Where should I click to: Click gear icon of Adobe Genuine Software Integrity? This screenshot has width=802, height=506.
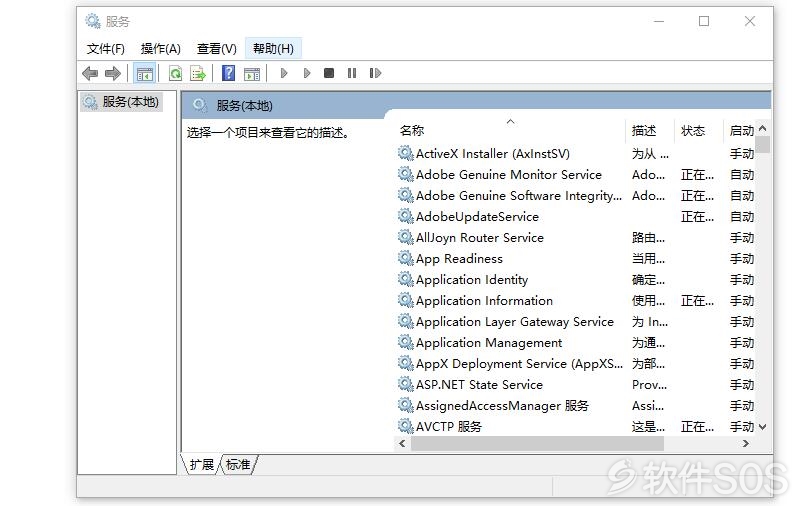pos(406,195)
